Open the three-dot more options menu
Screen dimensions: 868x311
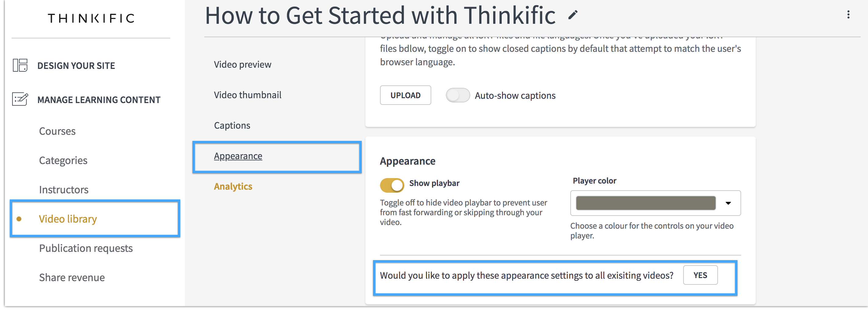coord(848,15)
